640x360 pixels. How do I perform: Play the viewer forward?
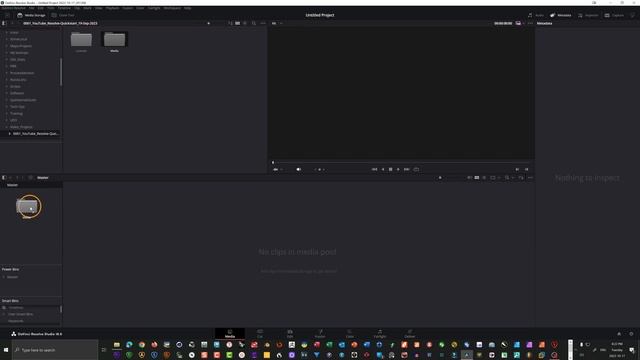coord(398,169)
